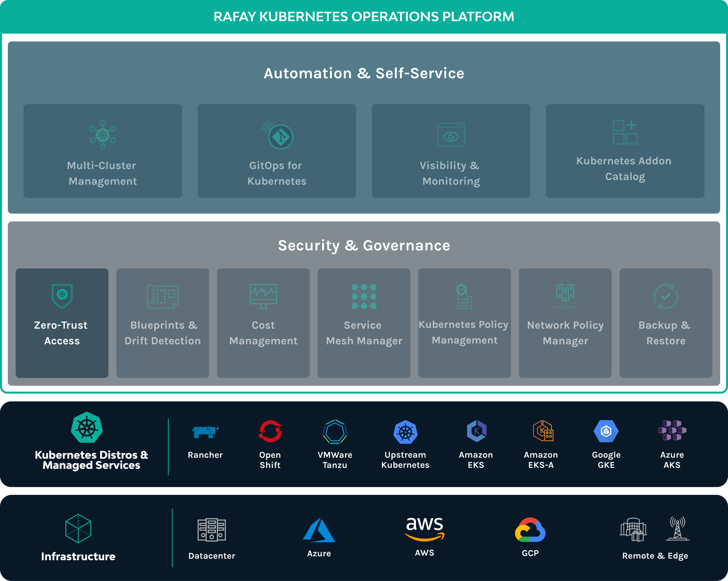Click the Kubernetes Distros & Managed Services label
728x581 pixels.
pos(92,460)
